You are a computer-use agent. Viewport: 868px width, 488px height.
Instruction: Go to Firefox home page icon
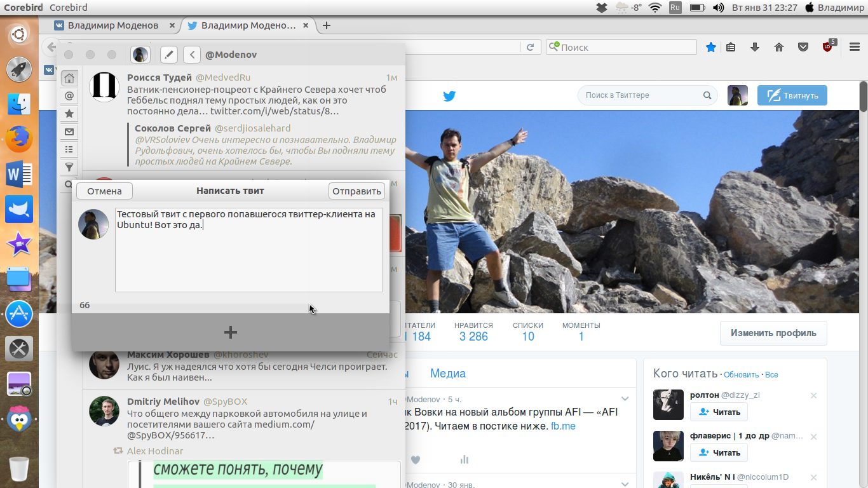(779, 47)
